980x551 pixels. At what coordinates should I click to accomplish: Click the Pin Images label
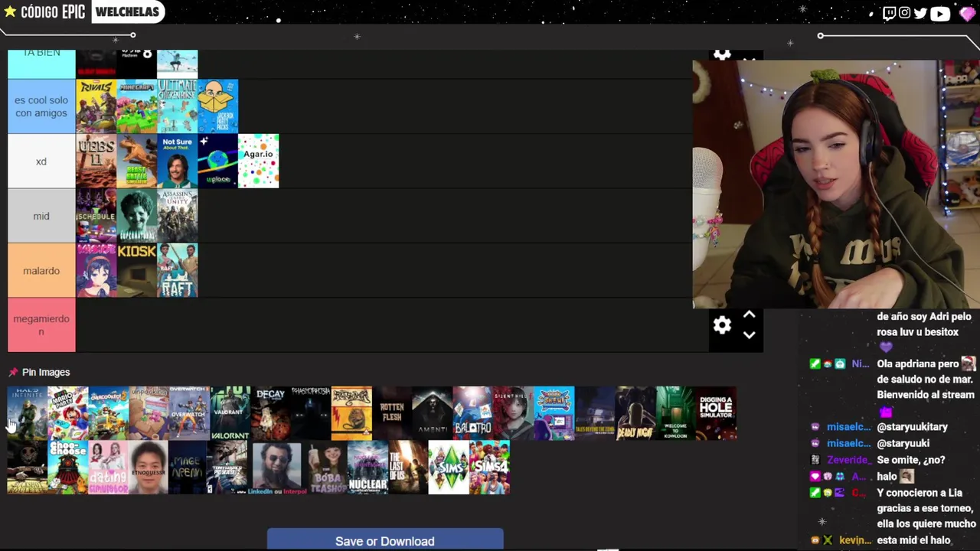point(46,372)
